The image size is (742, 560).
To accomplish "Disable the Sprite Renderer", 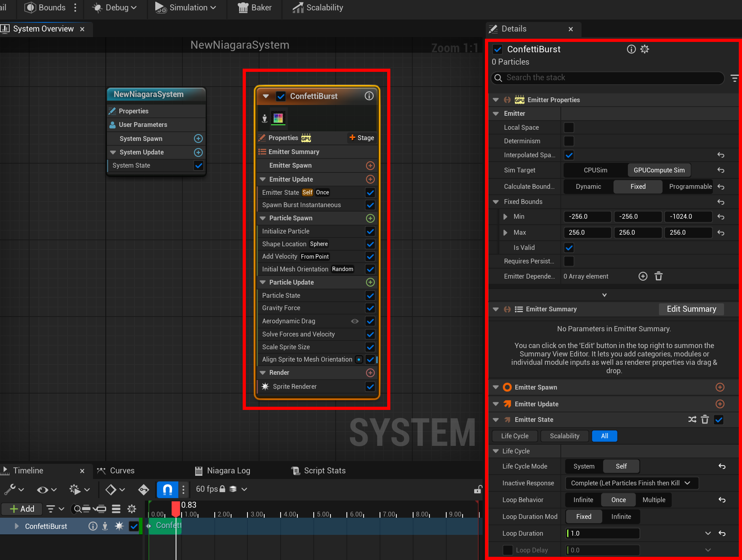I will [370, 386].
